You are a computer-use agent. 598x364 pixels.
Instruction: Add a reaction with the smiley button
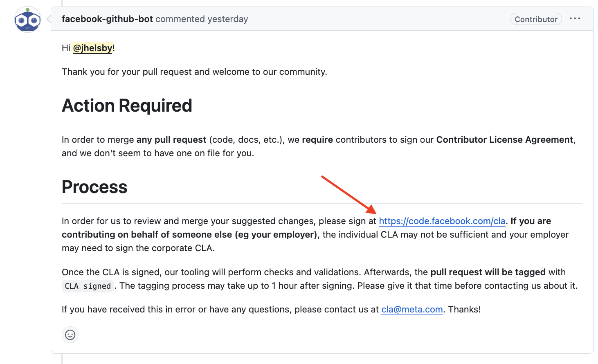[x=70, y=335]
